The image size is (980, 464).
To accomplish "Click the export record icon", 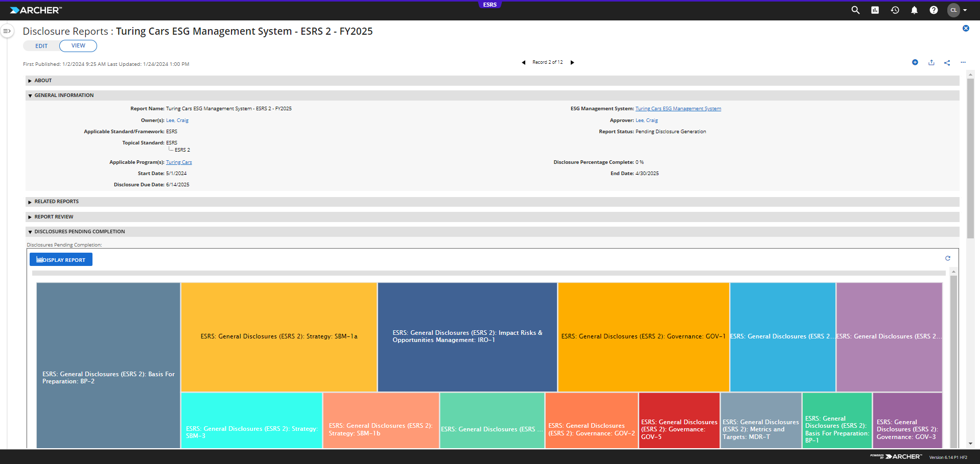I will (931, 62).
